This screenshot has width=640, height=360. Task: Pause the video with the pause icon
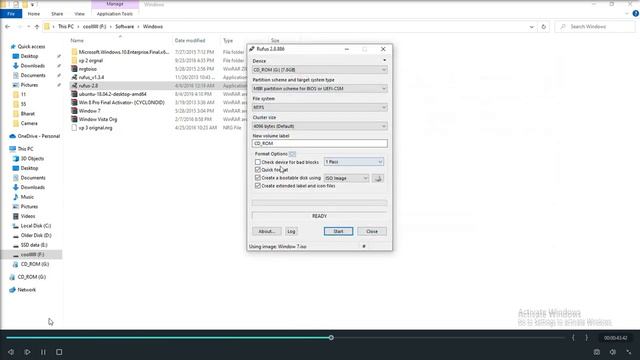pyautogui.click(x=43, y=352)
